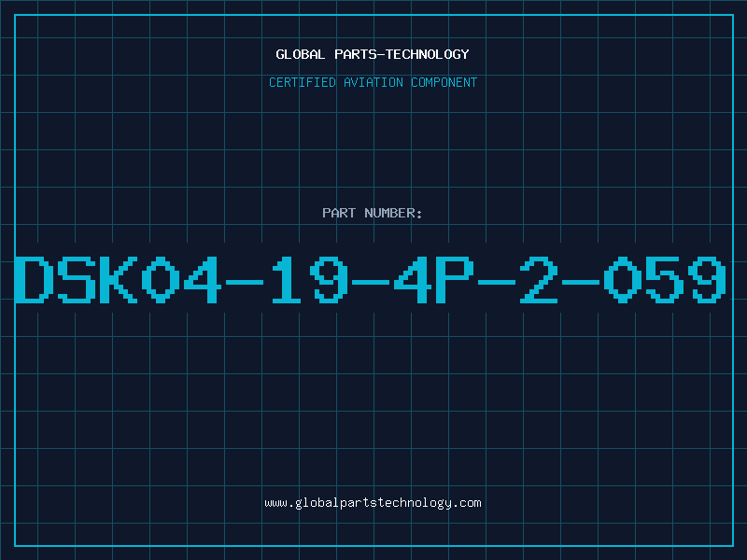Screen dimensions: 747x560
Task: Click the GLOBAL PARTS-TECHNOLOGY heading
Action: point(373,54)
